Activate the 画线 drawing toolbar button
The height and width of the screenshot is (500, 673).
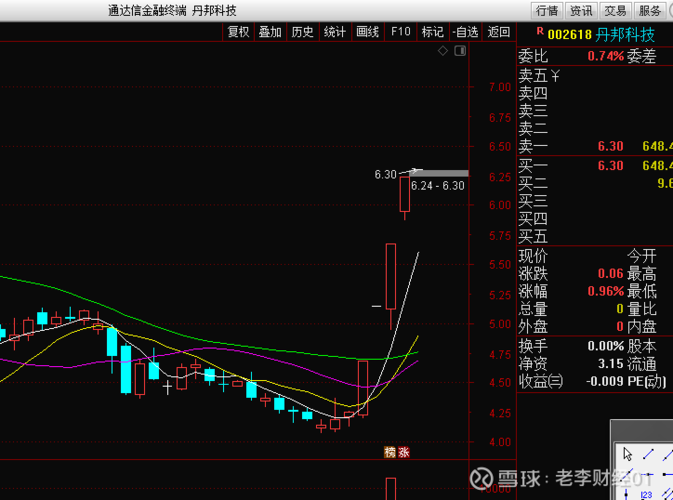point(367,32)
